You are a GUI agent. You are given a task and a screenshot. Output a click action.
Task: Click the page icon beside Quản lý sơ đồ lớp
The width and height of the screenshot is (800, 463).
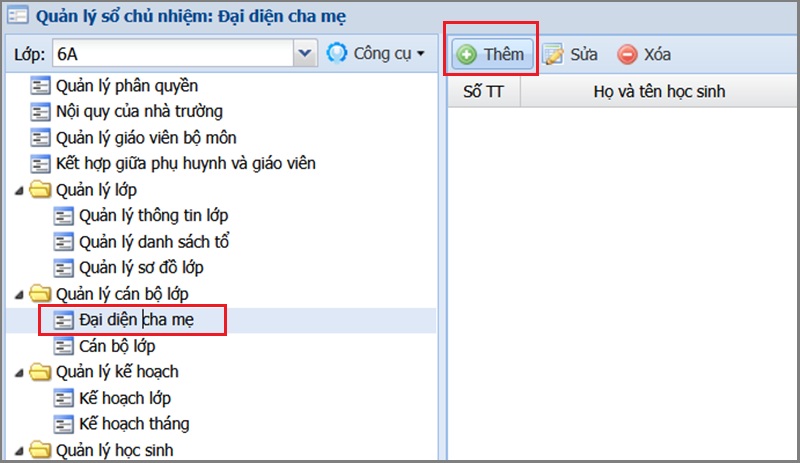coord(63,267)
